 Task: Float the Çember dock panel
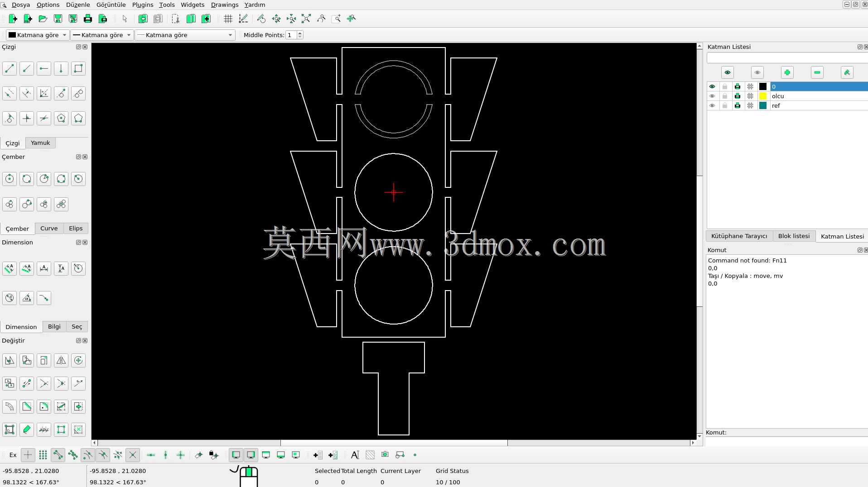(x=78, y=157)
